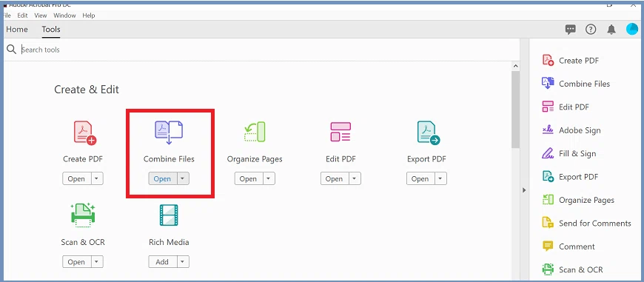
Task: Click Add button under Rich Media
Action: 163,261
